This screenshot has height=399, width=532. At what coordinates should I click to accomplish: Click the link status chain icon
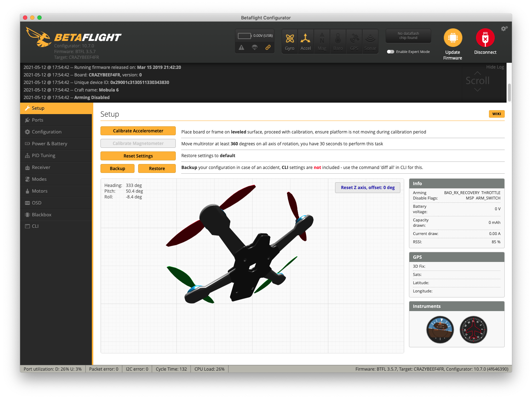point(268,47)
